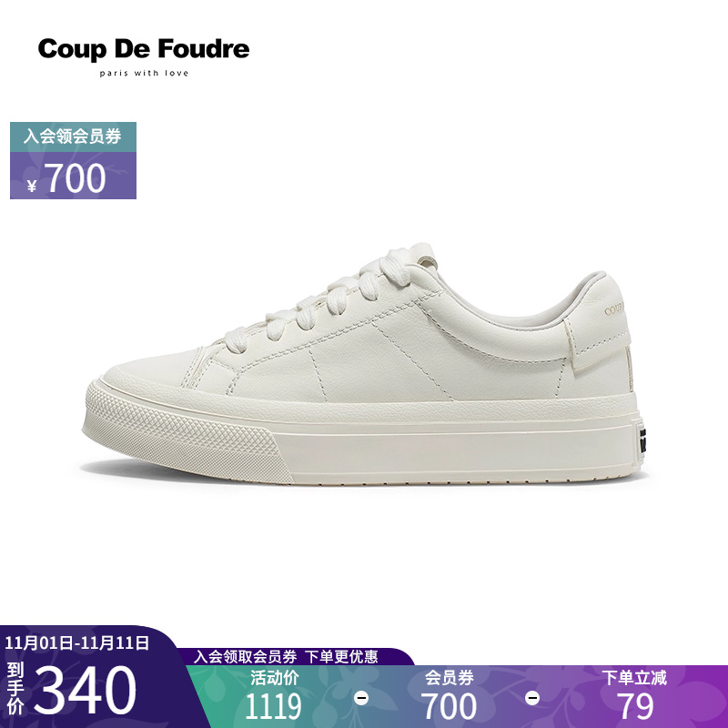Click the first minus sign icon

pos(361,698)
